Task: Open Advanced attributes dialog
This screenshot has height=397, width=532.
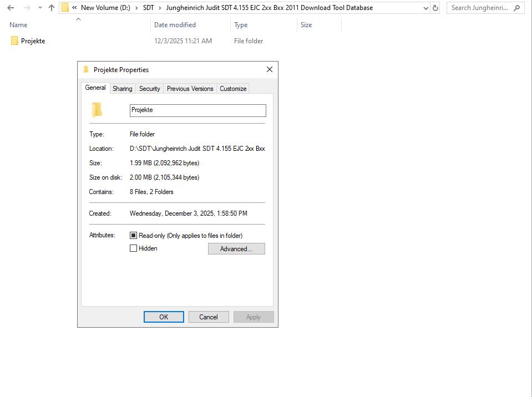Action: point(236,248)
